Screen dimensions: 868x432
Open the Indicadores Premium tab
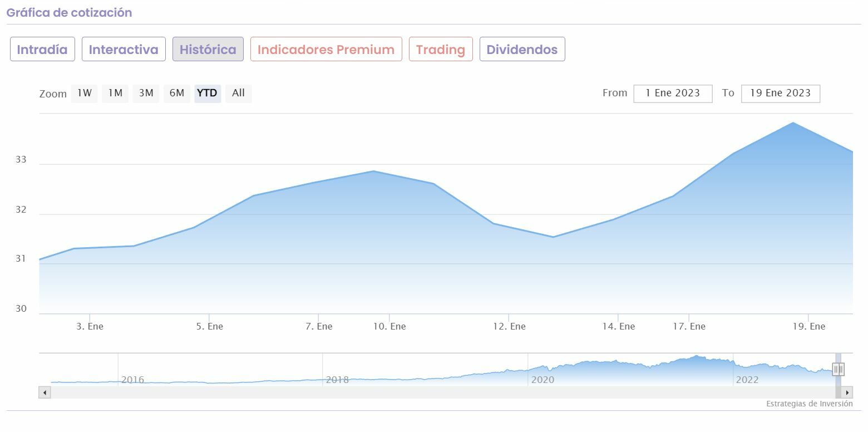point(326,50)
